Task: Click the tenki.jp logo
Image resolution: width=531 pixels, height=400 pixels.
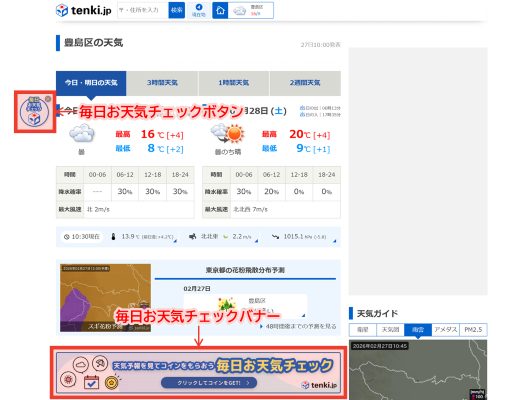Action: coord(84,10)
